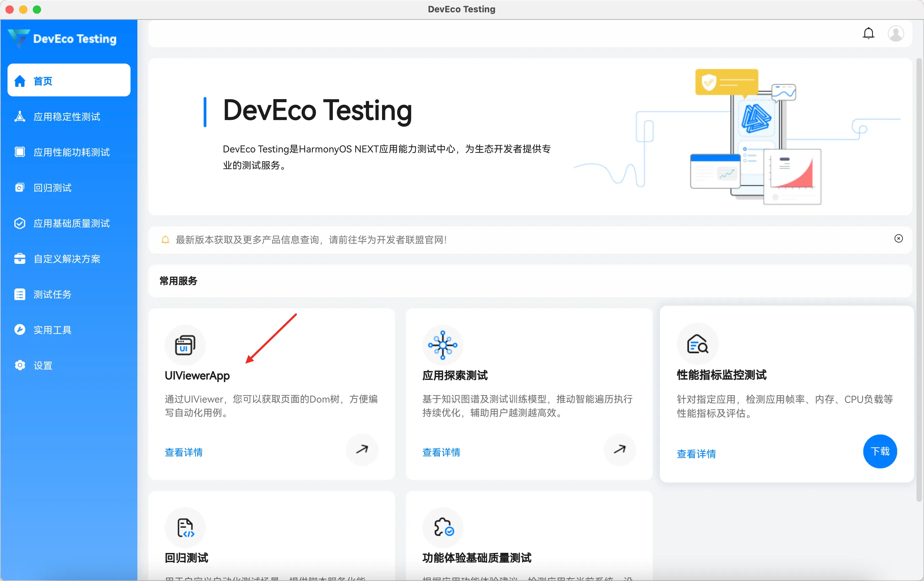Open 应用稳定性测试 in the sidebar
Image resolution: width=924 pixels, height=581 pixels.
[x=67, y=117]
